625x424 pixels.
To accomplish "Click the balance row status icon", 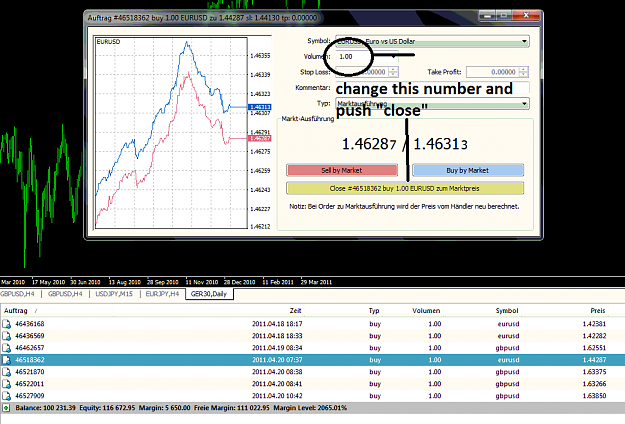I will [x=6, y=408].
